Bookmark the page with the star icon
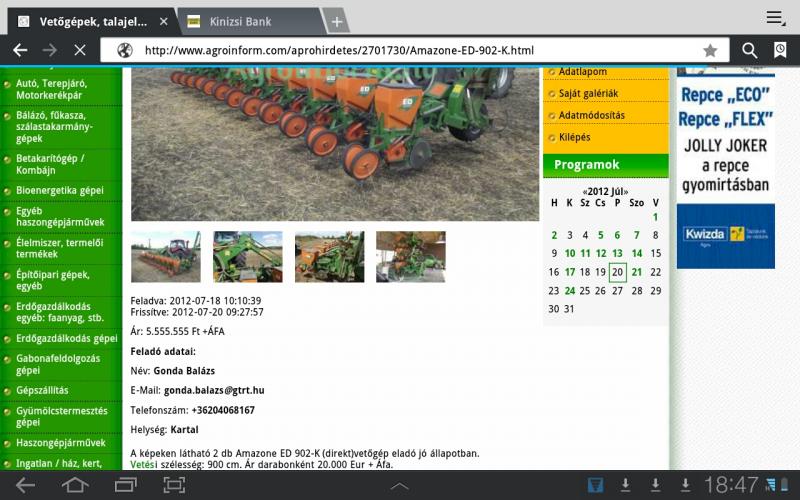 coord(710,50)
